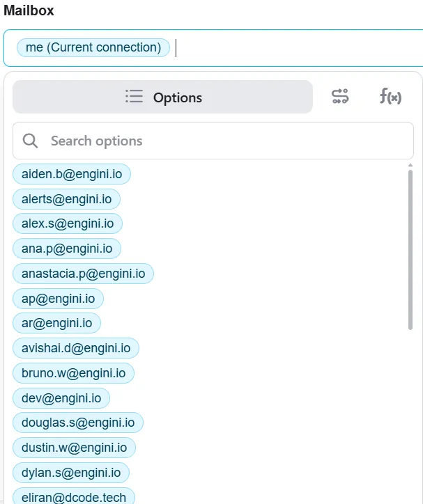Viewport: 423px width, 504px height.
Task: Choose ana.p@engini.io option
Action: [x=67, y=249]
